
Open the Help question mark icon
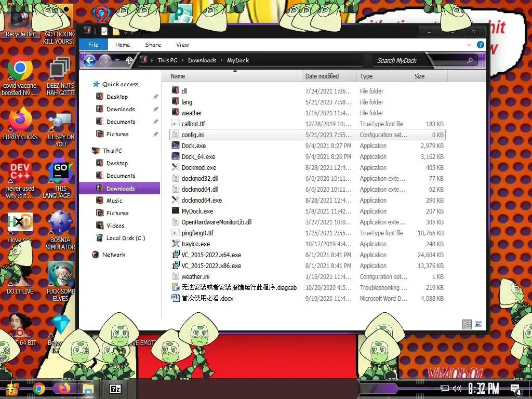pos(481,45)
